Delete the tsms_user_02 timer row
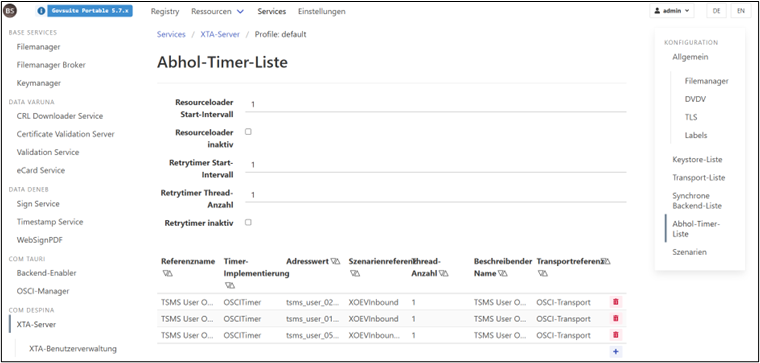This screenshot has width=760, height=363. (616, 302)
